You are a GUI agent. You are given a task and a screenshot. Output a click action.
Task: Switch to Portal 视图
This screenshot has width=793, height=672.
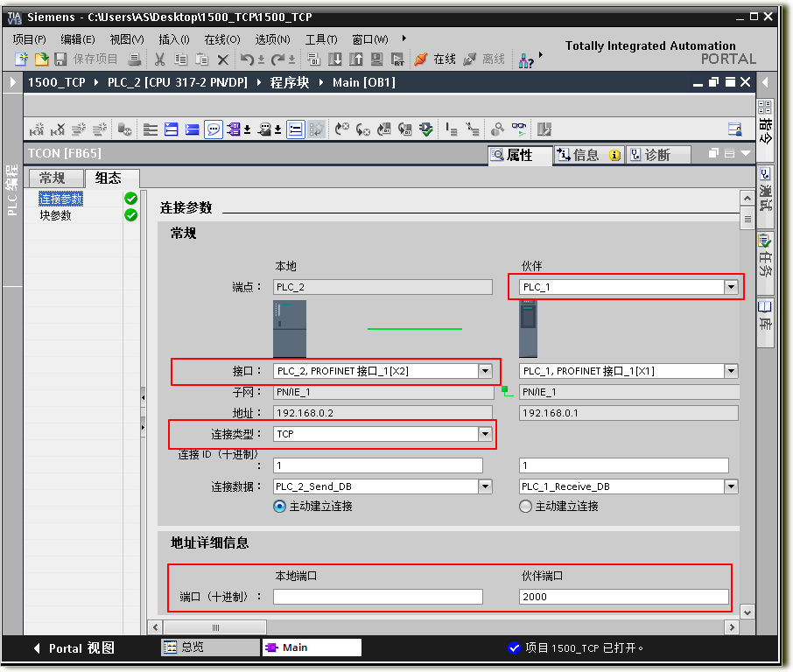[x=74, y=648]
